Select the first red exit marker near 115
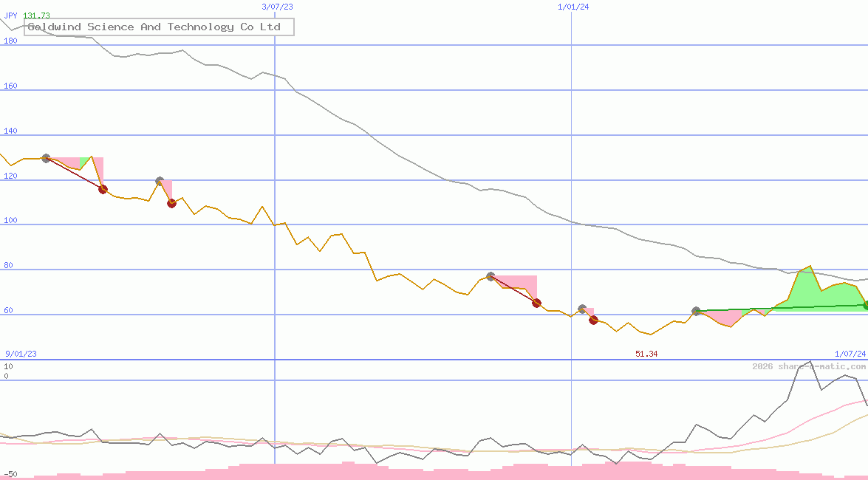Viewport: 868px width, 480px height. pos(103,189)
